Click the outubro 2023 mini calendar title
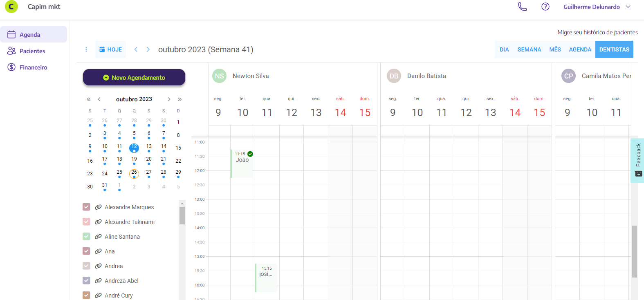The image size is (644, 300). point(134,99)
